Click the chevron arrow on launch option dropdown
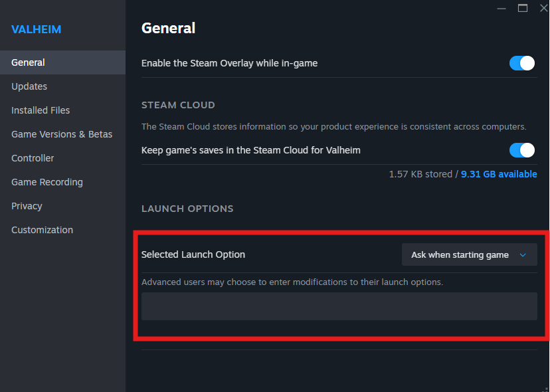Screen dimensions: 550x392 pyautogui.click(x=523, y=255)
